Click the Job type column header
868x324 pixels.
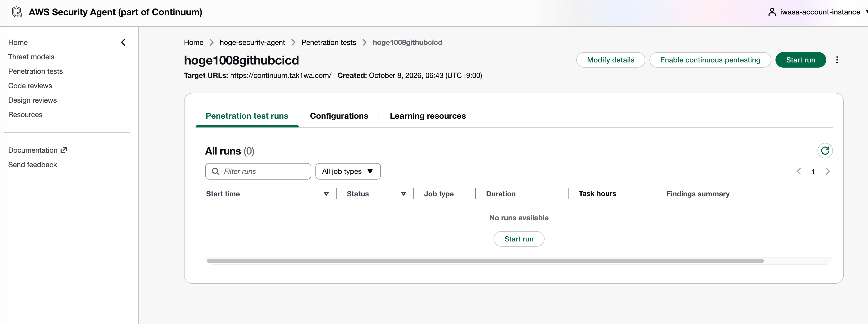438,194
